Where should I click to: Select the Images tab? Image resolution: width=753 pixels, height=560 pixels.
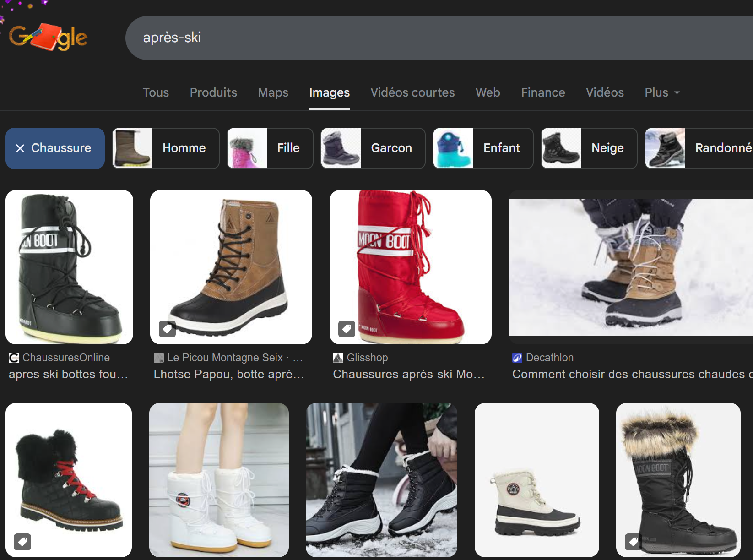pos(329,92)
